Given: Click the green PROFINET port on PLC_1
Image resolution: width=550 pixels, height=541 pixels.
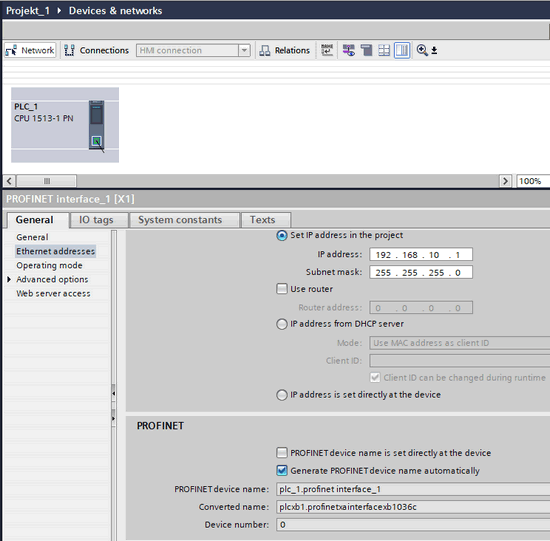Looking at the screenshot, I should [x=96, y=141].
